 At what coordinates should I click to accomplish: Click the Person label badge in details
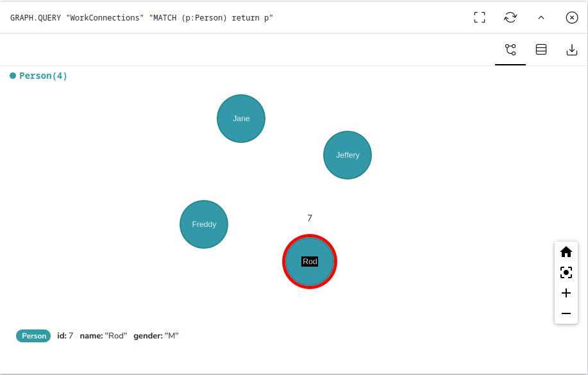click(33, 336)
